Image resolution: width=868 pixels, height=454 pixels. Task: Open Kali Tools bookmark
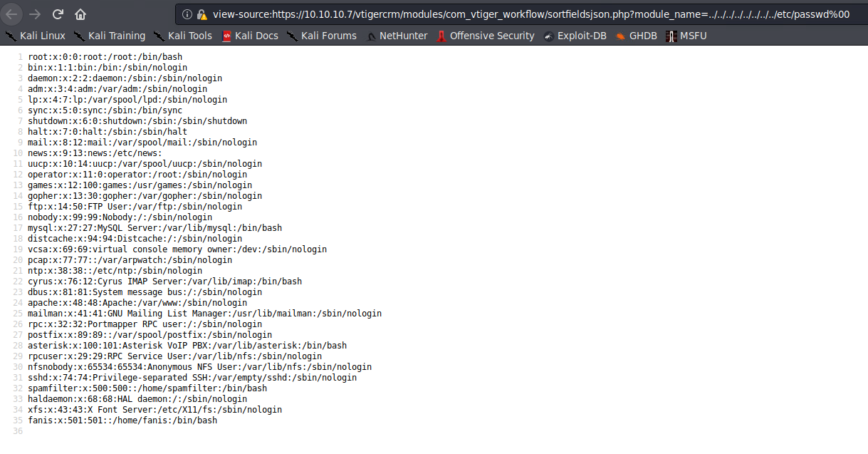[182, 36]
